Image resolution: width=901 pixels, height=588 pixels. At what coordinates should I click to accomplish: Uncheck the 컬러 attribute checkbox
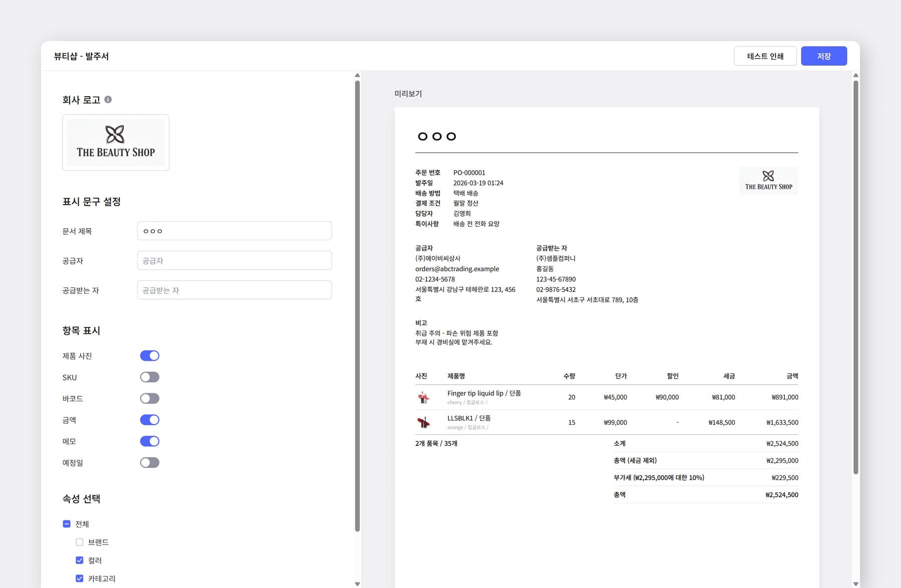[x=80, y=560]
